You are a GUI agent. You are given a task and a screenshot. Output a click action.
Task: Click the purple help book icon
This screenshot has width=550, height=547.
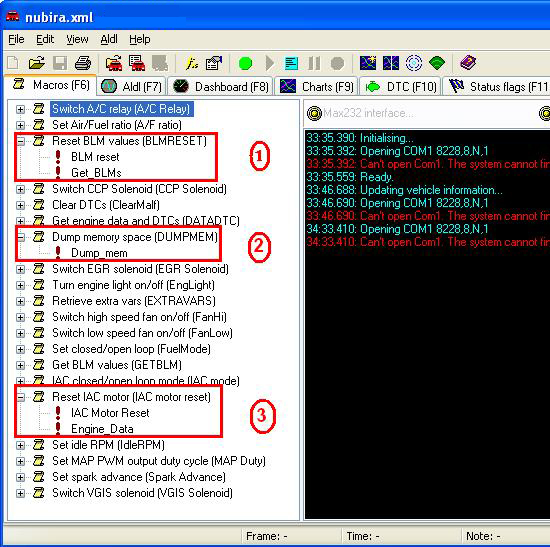[x=468, y=63]
